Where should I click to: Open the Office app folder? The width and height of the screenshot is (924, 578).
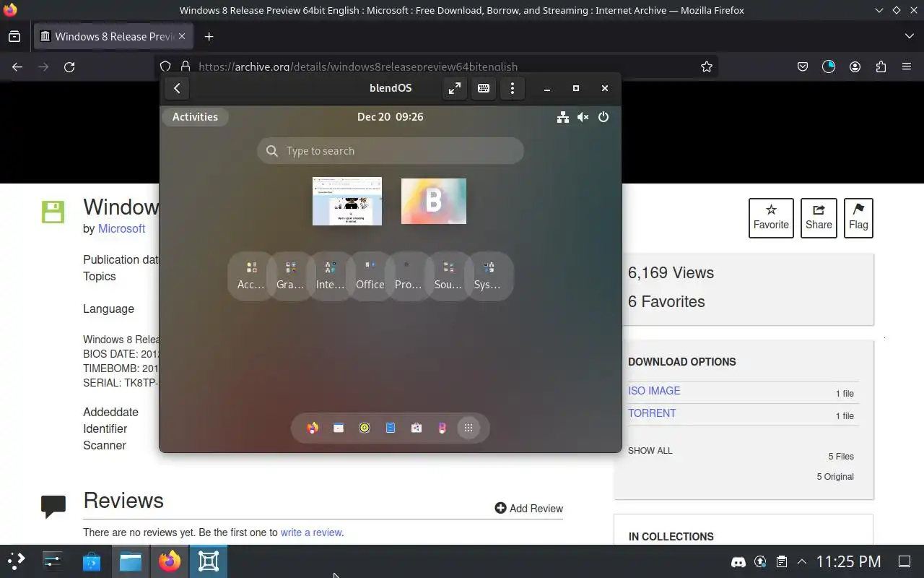click(x=370, y=275)
